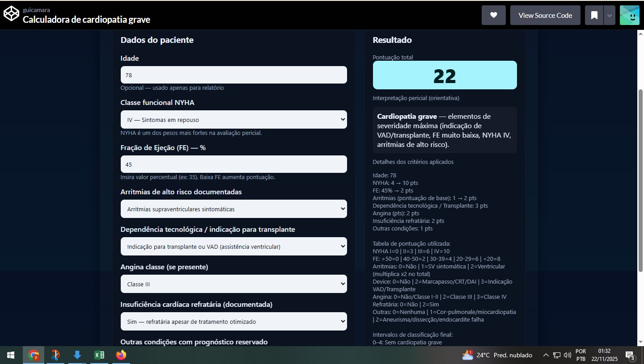This screenshot has height=364, width=644.
Task: Bookmark this pen with bookmark icon
Action: [x=594, y=15]
